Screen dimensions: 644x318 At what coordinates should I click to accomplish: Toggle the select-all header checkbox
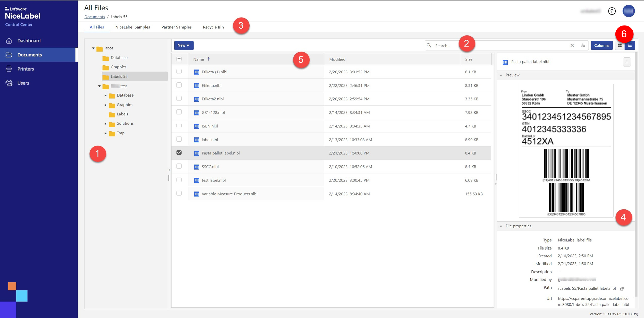click(x=179, y=59)
